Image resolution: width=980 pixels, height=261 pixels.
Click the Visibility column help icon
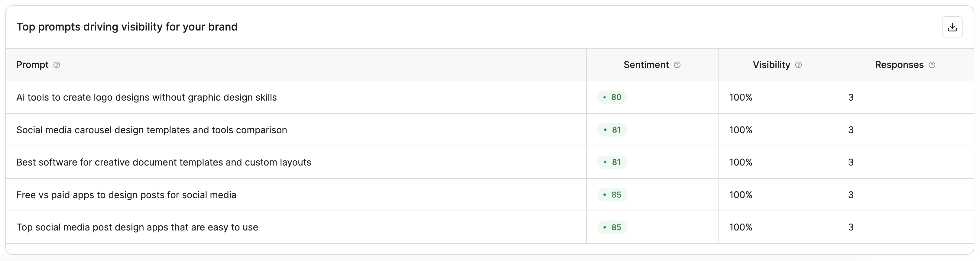[x=798, y=65]
